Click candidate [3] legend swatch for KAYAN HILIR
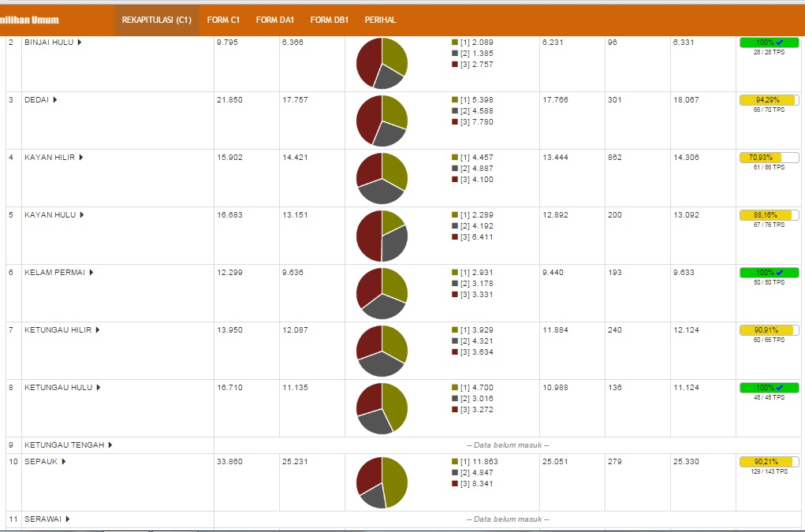 pos(455,180)
